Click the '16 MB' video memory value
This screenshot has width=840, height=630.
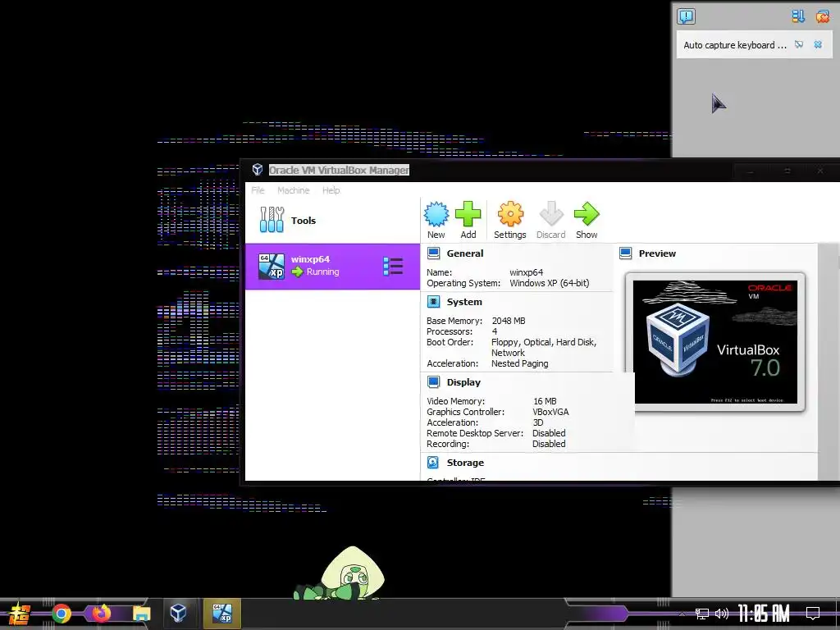click(545, 400)
